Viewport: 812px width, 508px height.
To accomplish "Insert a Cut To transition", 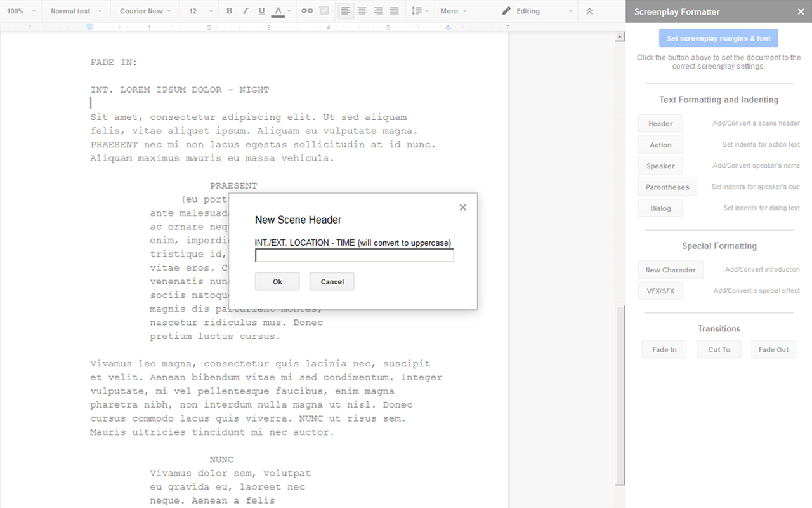I will click(x=719, y=349).
